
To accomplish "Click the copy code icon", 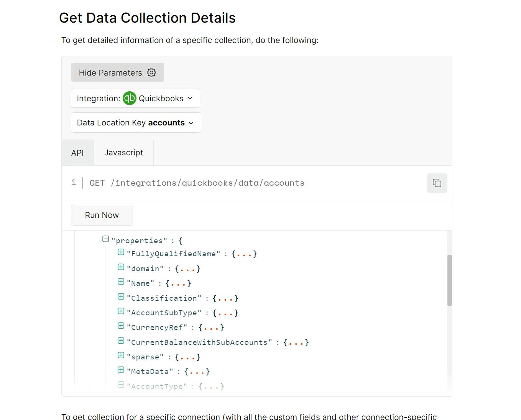I will click(437, 183).
